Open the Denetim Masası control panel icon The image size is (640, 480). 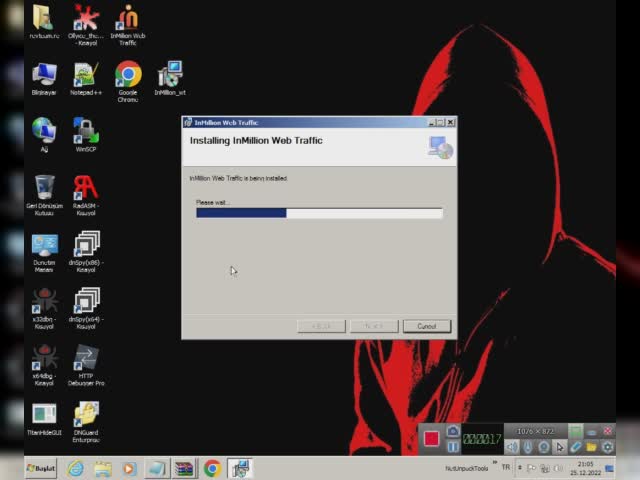(x=44, y=252)
